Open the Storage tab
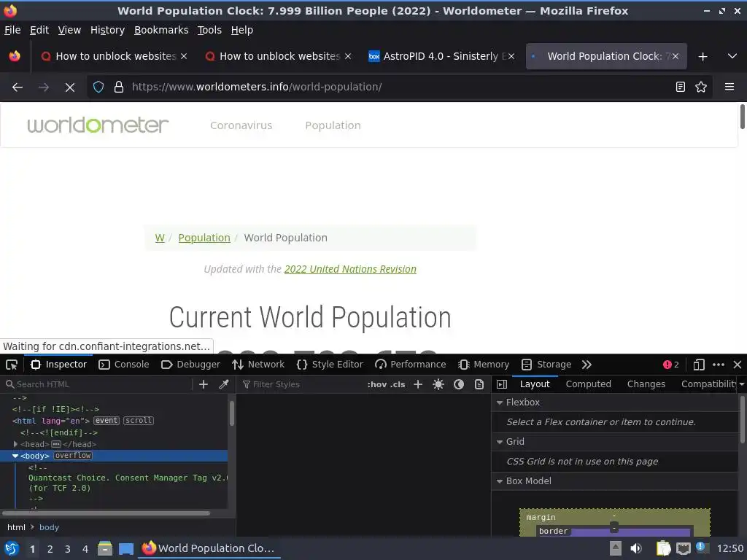This screenshot has height=560, width=747. (546, 365)
